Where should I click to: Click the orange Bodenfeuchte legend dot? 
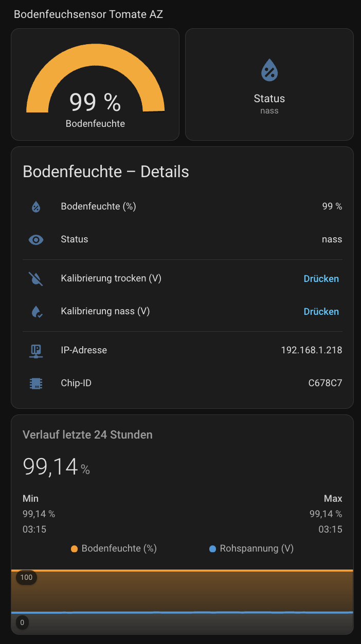[75, 549]
